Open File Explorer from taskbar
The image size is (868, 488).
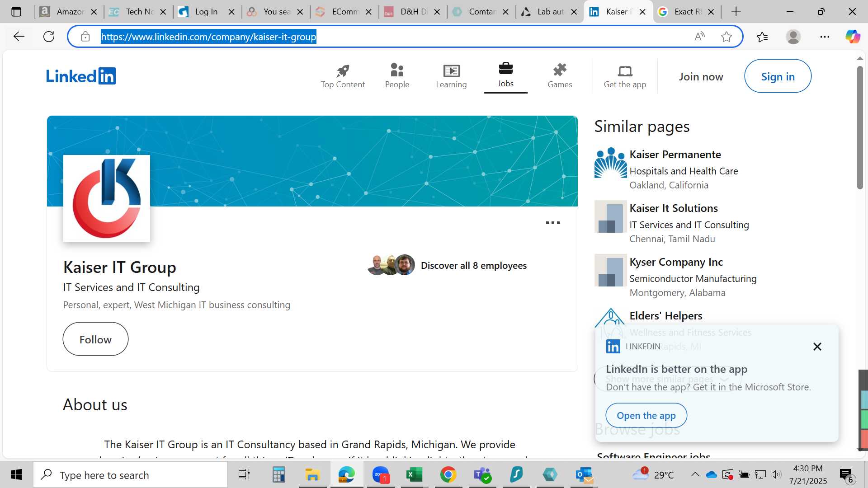tap(312, 475)
